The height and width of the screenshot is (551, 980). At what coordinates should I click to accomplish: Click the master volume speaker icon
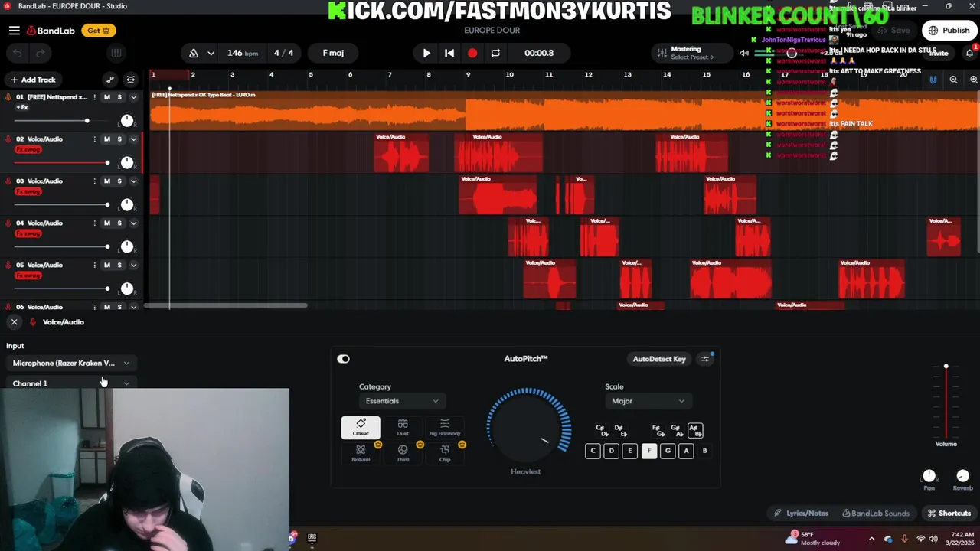[743, 53]
